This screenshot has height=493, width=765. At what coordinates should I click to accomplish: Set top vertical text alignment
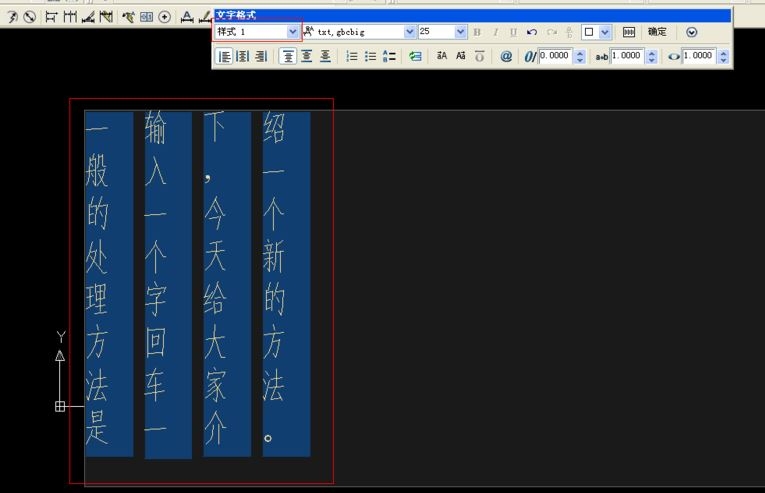pyautogui.click(x=288, y=56)
